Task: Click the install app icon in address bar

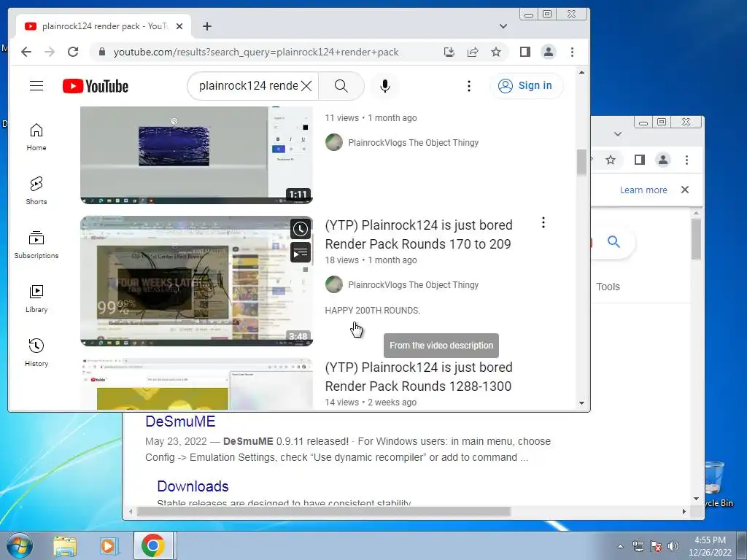Action: pyautogui.click(x=449, y=52)
